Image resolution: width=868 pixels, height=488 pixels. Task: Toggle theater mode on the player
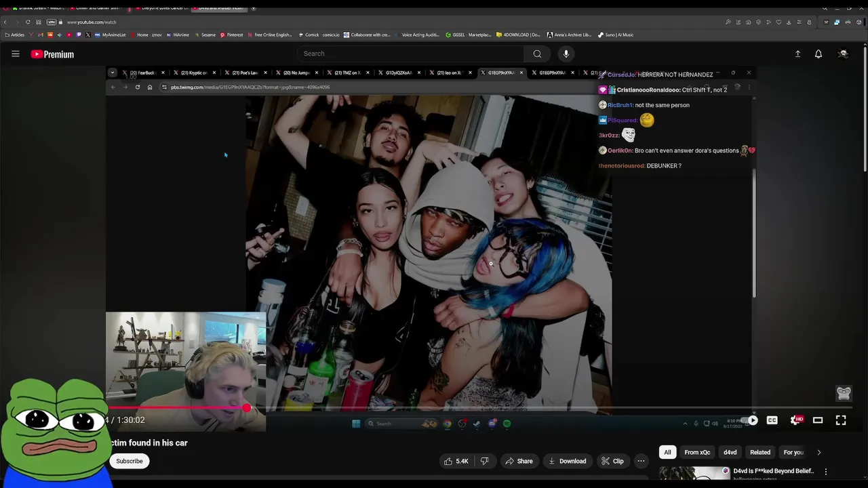click(x=818, y=420)
